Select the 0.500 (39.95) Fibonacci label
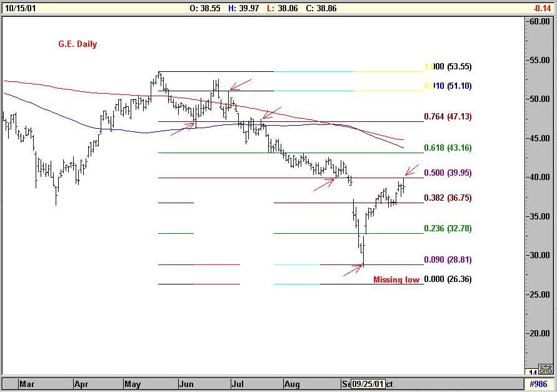557x392 pixels. click(448, 173)
